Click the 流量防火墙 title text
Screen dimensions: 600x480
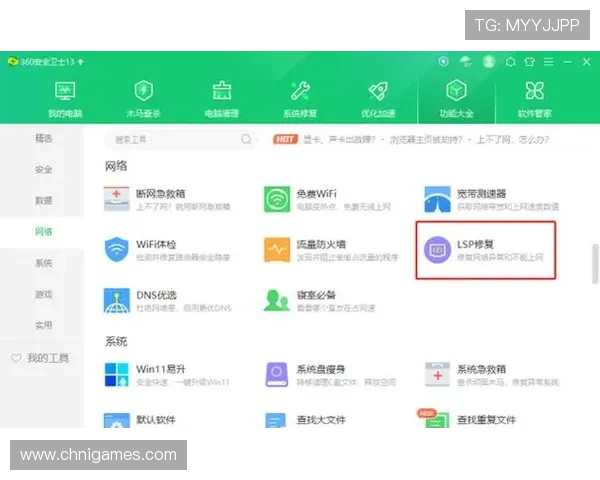321,244
